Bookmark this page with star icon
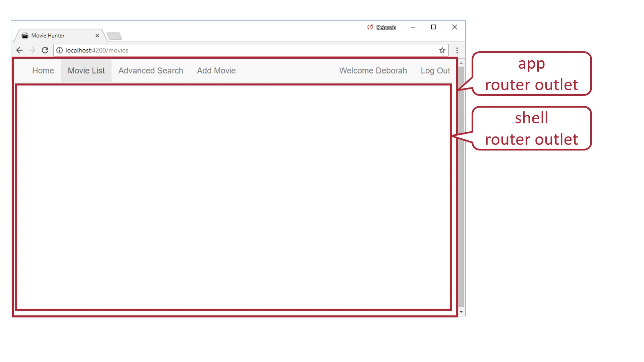This screenshot has width=644, height=362. (x=442, y=50)
